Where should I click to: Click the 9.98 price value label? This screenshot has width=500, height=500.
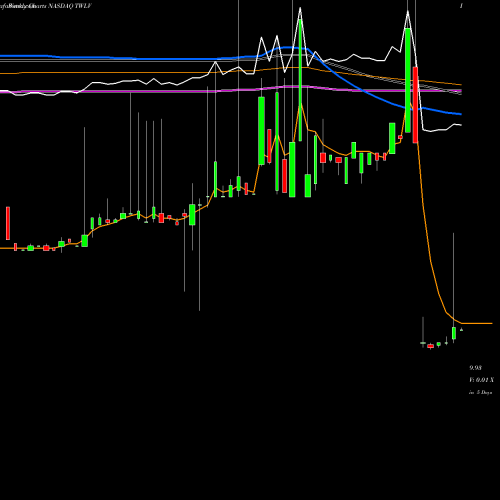pyautogui.click(x=475, y=368)
